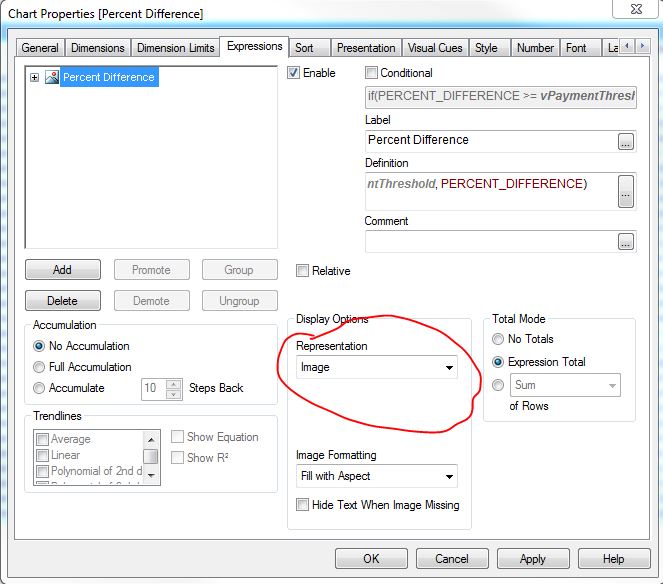Viewport: 663px width, 584px height.
Task: Click the Delete expression button
Action: pos(63,301)
